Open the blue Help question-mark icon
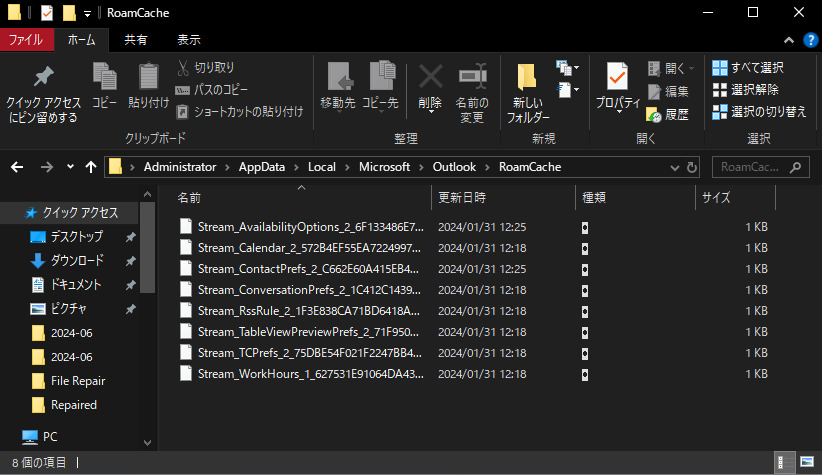The width and height of the screenshot is (822, 475). (x=810, y=40)
